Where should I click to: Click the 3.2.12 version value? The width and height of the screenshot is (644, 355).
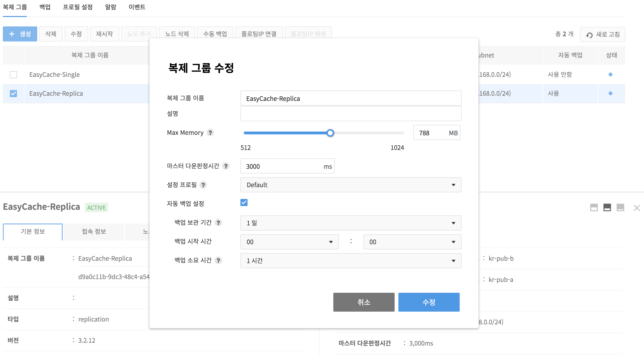click(87, 340)
